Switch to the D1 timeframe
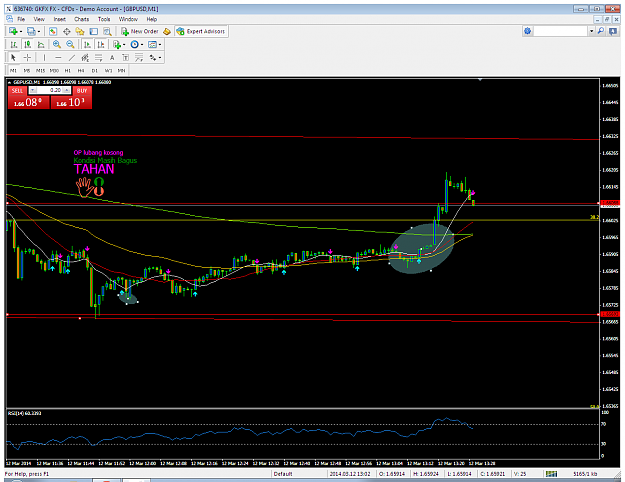 pos(94,71)
